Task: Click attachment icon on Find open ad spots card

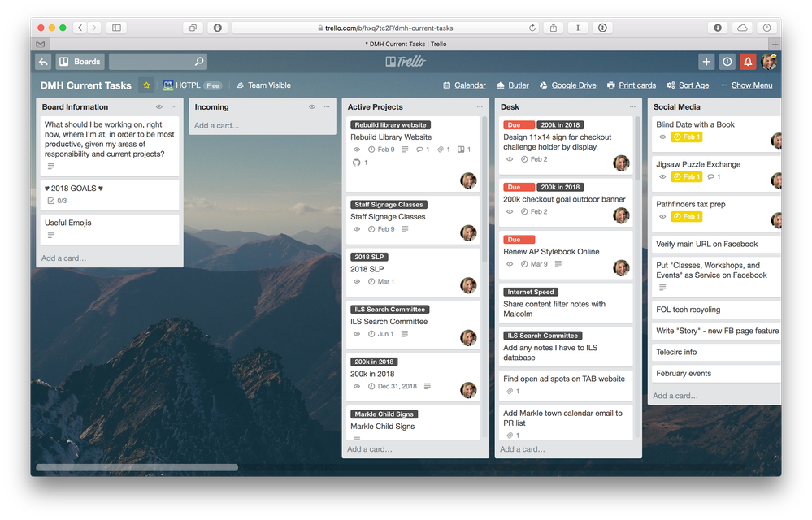Action: click(510, 392)
